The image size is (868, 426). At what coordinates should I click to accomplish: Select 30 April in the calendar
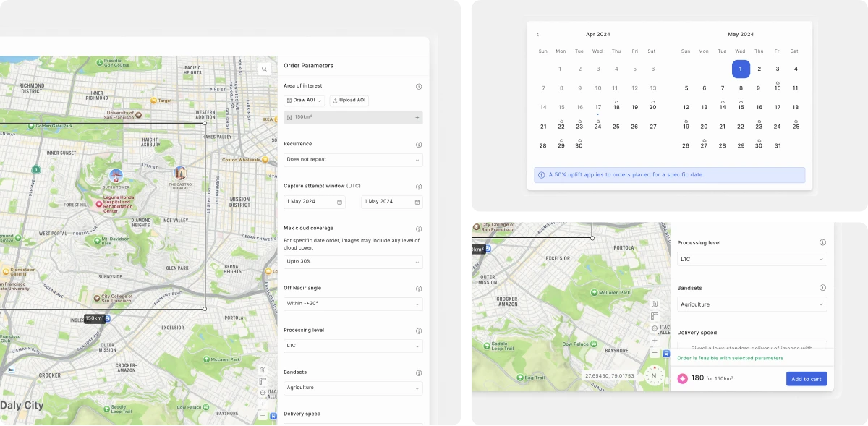coord(579,145)
